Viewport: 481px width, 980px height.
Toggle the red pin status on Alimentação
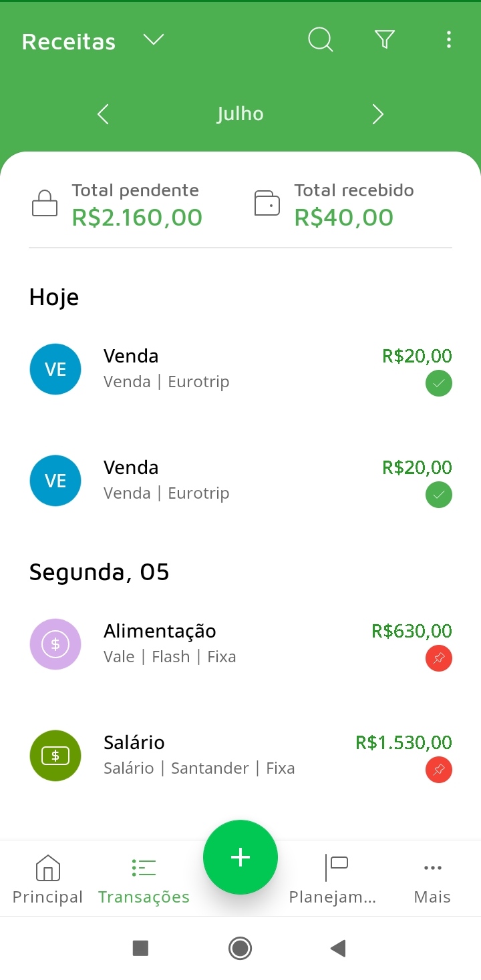[439, 659]
